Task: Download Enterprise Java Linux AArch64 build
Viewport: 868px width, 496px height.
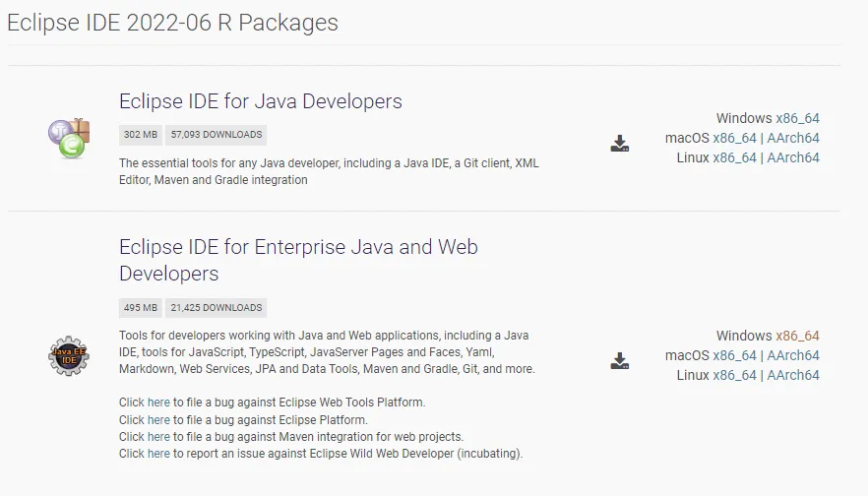Action: (793, 375)
